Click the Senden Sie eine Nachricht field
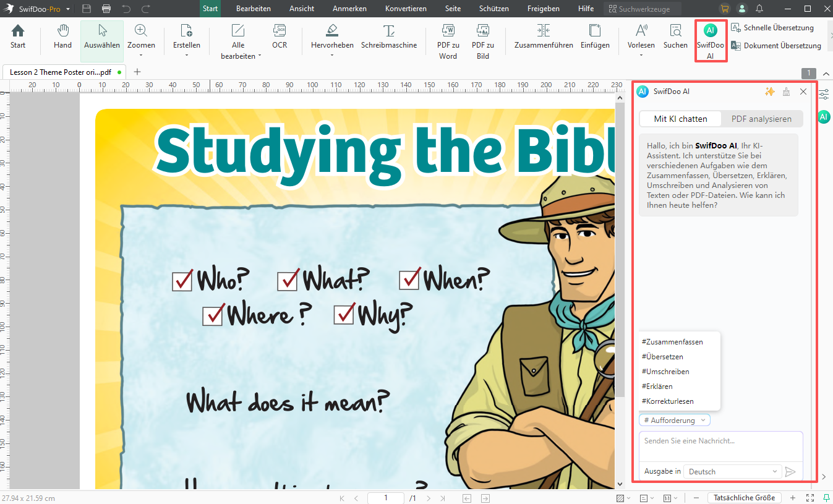 tap(720, 445)
